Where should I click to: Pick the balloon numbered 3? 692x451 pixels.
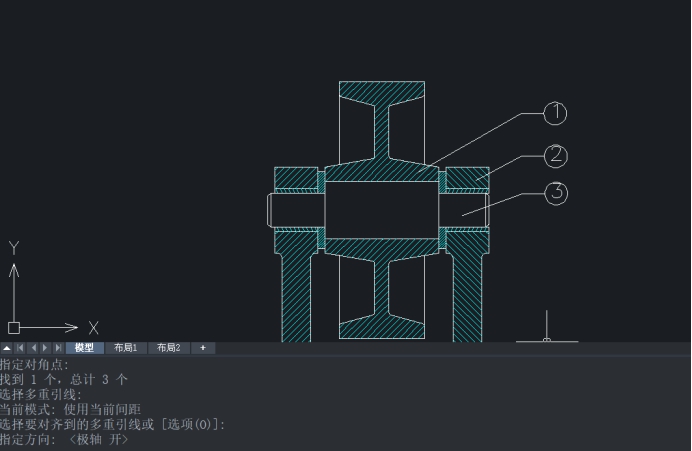556,193
